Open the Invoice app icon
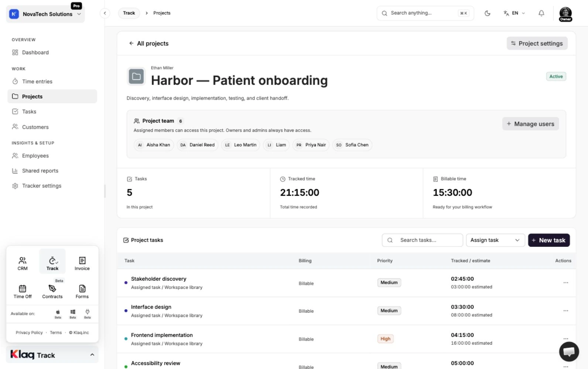Image resolution: width=588 pixels, height=369 pixels. pyautogui.click(x=82, y=263)
